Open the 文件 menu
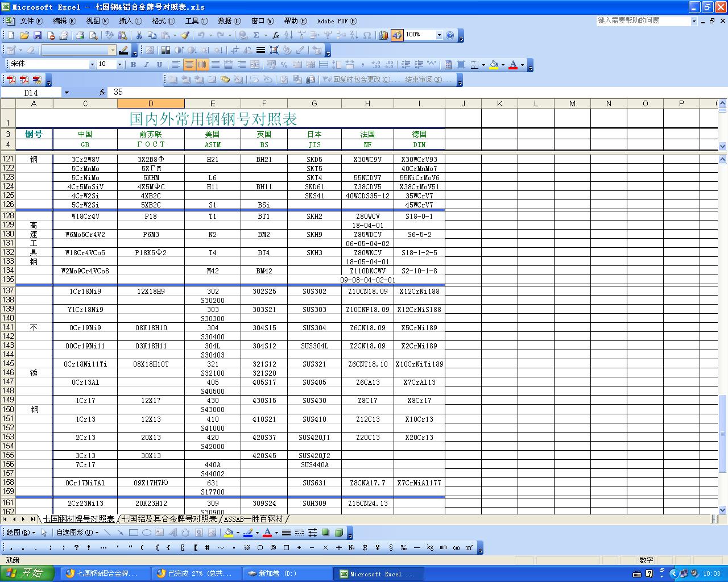Image resolution: width=728 pixels, height=582 pixels. [x=31, y=21]
